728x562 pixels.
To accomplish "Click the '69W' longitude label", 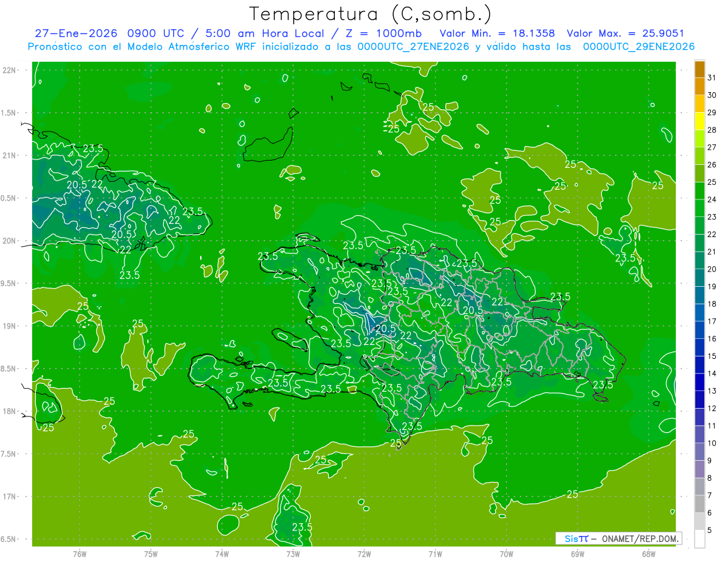I will (578, 554).
